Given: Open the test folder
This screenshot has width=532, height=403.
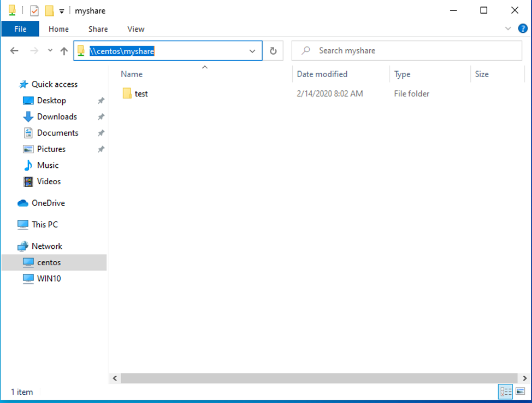Looking at the screenshot, I should point(140,94).
